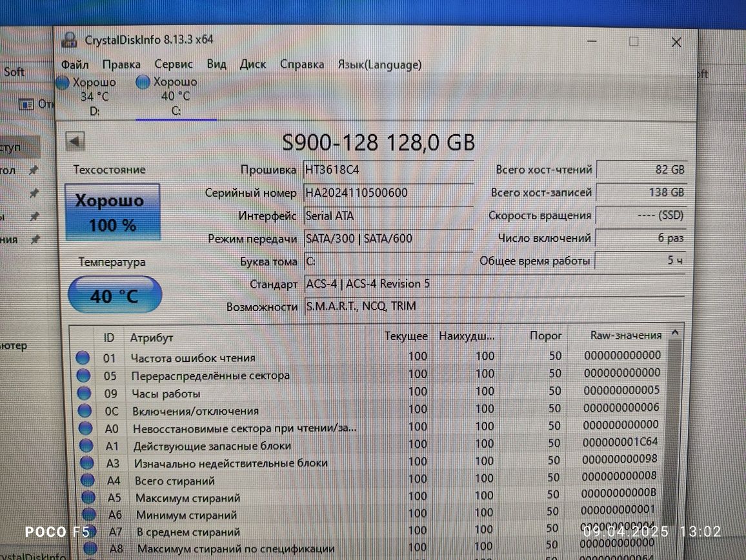This screenshot has width=746, height=560.
Task: Select the Часы работы row
Action: point(368,392)
